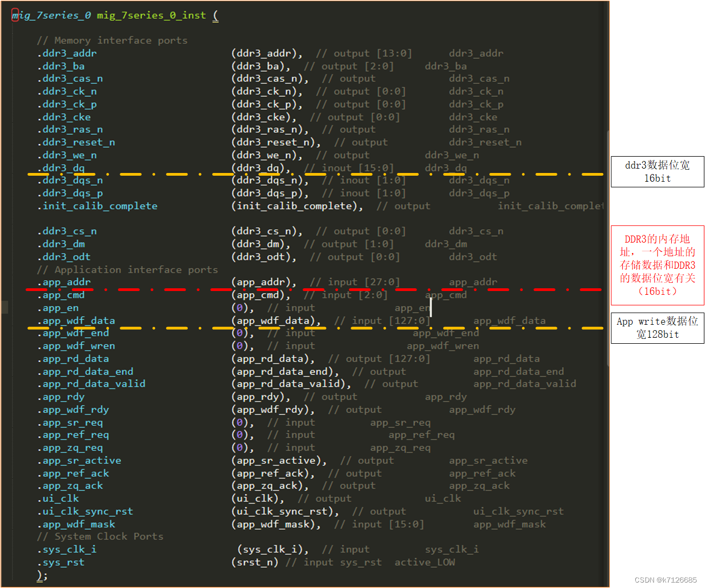The height and width of the screenshot is (588, 705).
Task: Click the ".ui_clk" port name
Action: 58,499
